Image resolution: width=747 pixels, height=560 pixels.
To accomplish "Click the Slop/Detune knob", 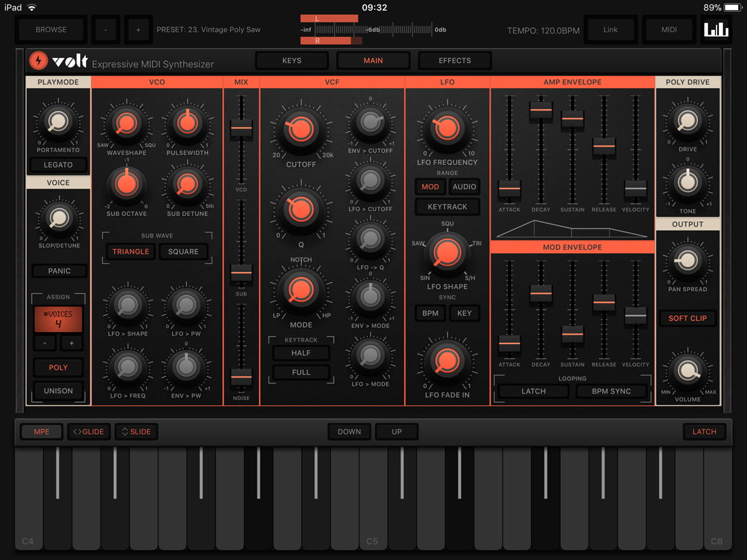I will click(x=59, y=218).
